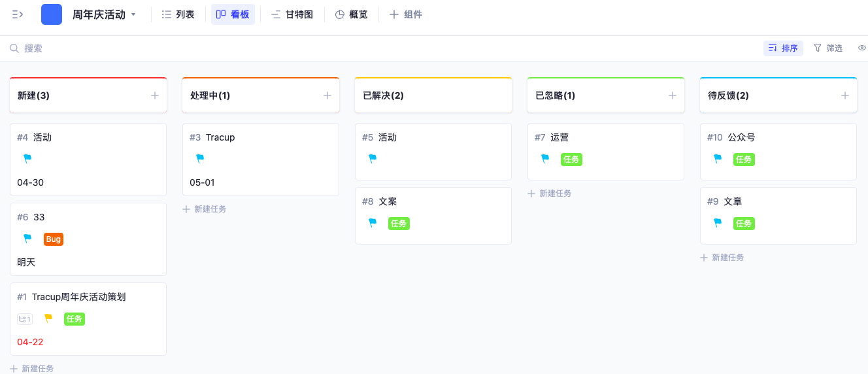
Task: Click the Bug label on card #6
Action: [x=54, y=239]
